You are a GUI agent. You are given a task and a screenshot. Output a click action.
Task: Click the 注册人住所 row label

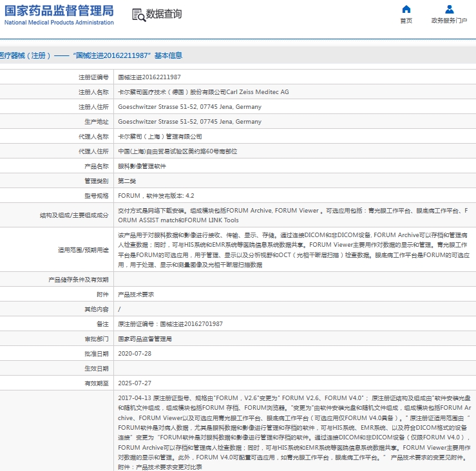[x=93, y=107]
